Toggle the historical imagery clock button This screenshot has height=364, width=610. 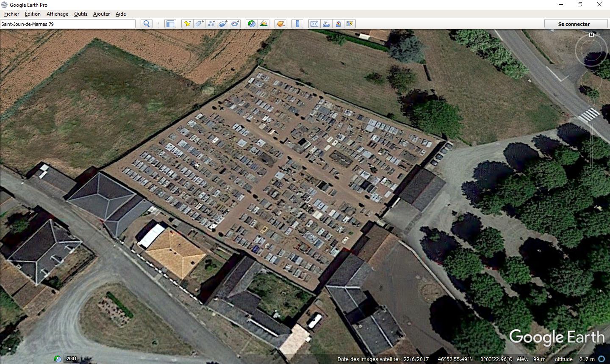pyautogui.click(x=252, y=24)
